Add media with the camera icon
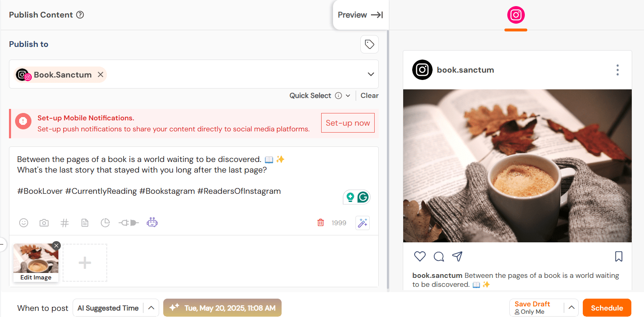Screen dimensions: 644x317 point(44,223)
